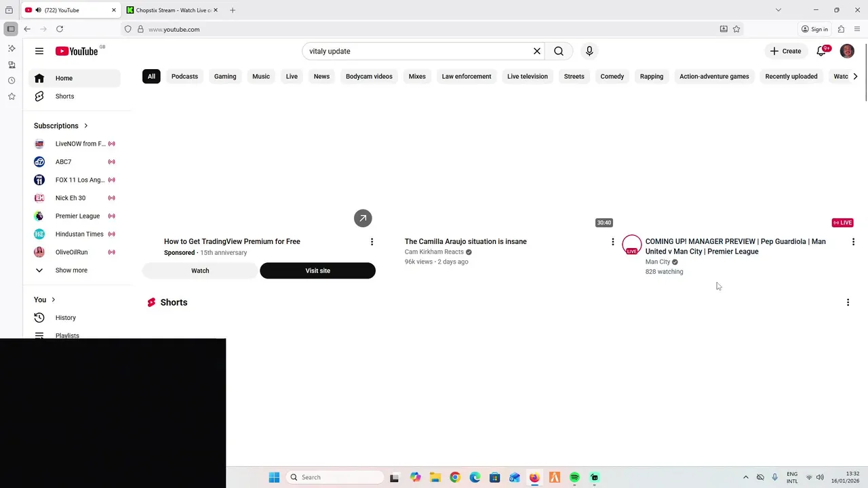
Task: Click the Firefox Sign in button
Action: click(x=814, y=29)
